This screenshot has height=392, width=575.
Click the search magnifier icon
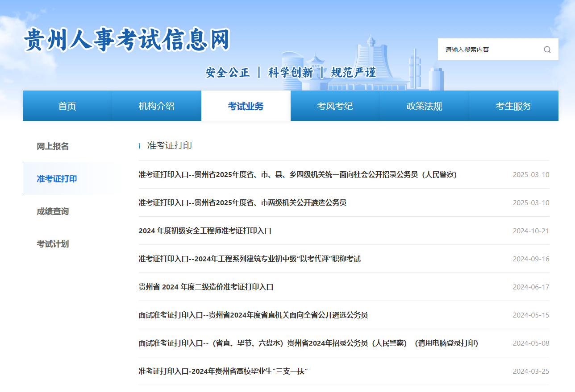(x=547, y=50)
